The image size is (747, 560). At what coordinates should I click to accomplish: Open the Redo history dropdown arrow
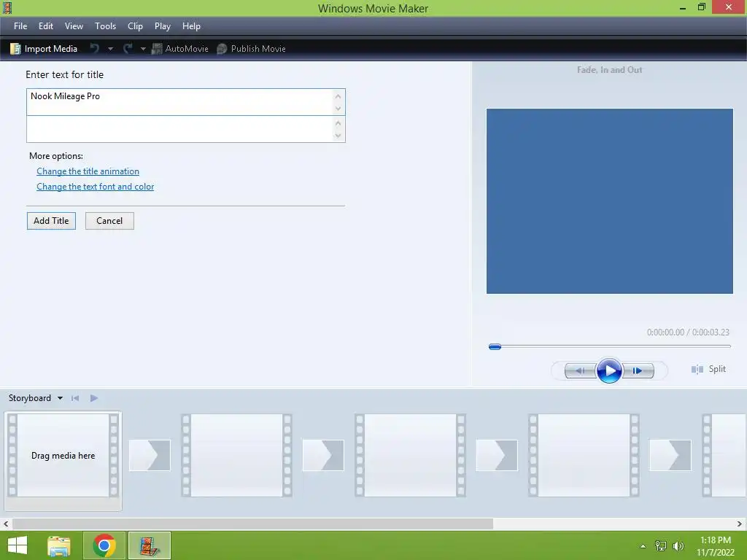(x=143, y=49)
